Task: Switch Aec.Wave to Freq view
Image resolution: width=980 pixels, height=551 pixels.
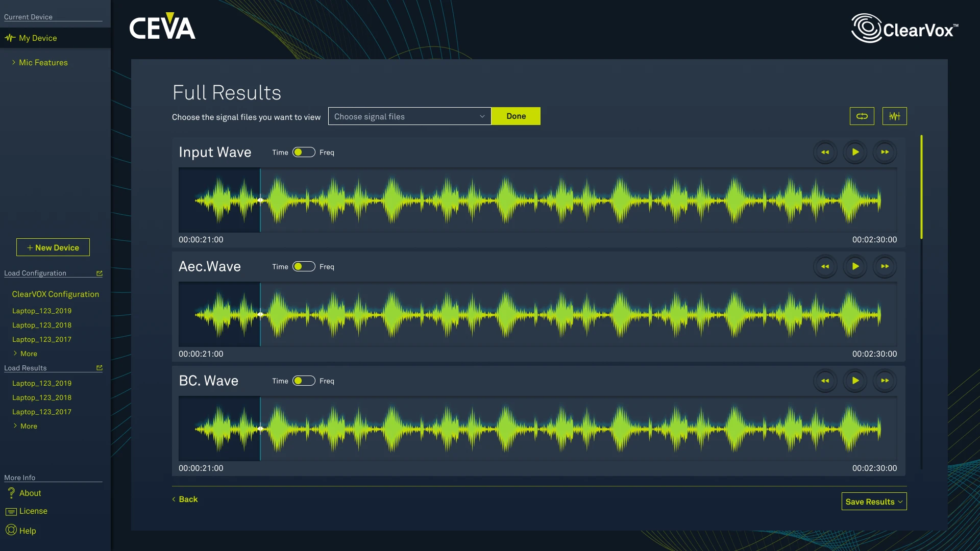Action: (303, 266)
